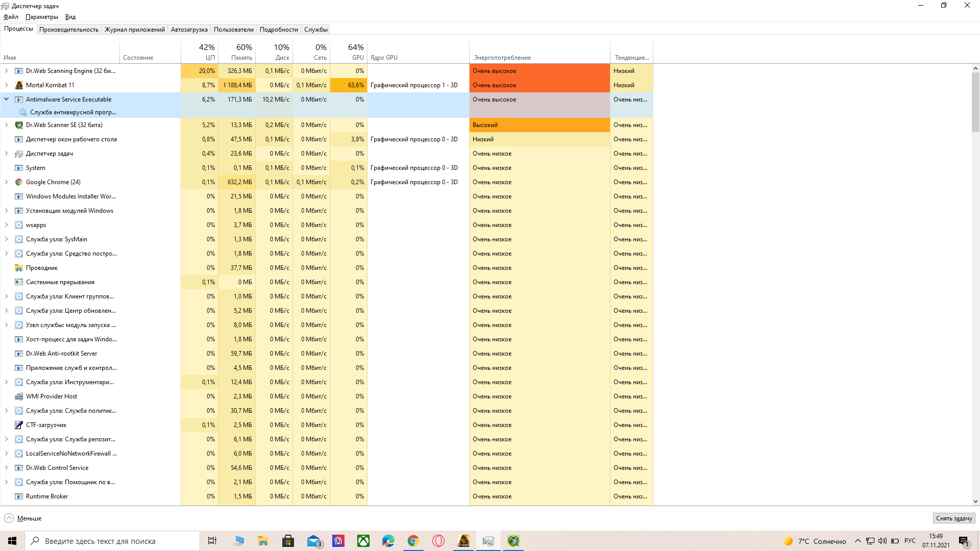Sort by the GPU column header
The width and height of the screenshot is (980, 551).
(x=349, y=52)
